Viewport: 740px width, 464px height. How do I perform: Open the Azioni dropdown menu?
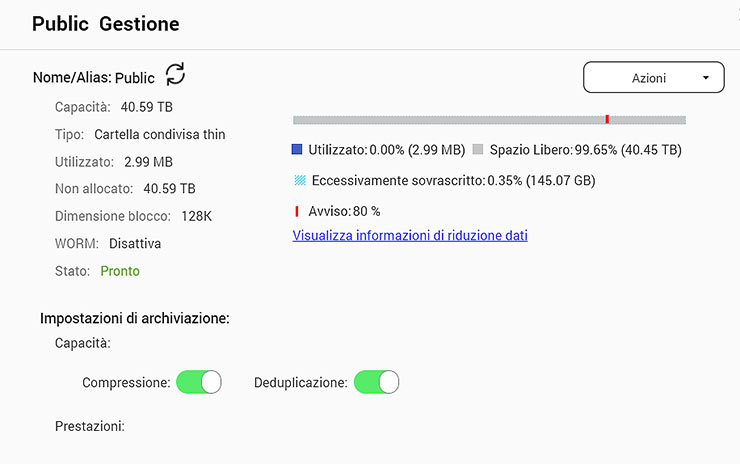click(x=653, y=78)
